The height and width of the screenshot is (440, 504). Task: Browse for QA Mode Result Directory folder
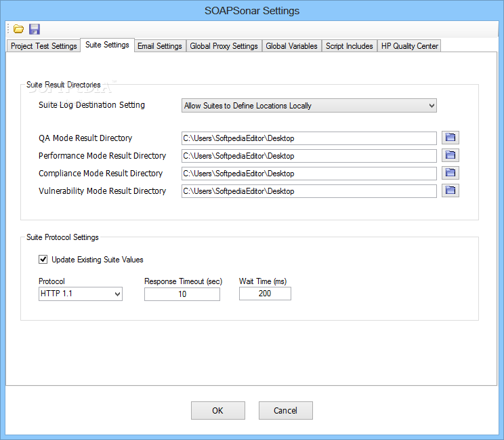[x=450, y=138]
